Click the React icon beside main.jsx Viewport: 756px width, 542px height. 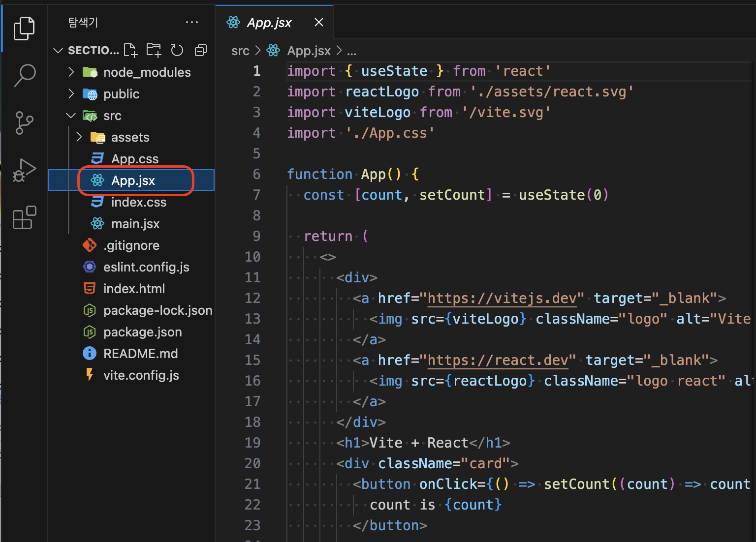click(97, 224)
